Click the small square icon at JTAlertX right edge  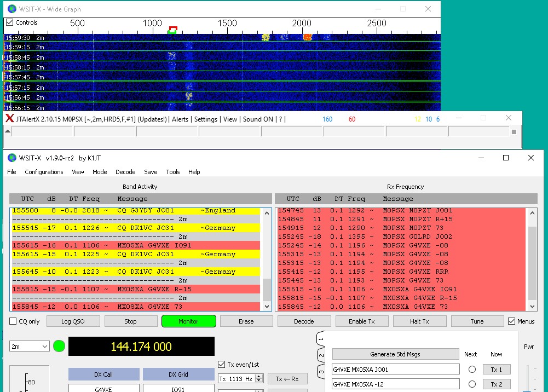[x=514, y=132]
